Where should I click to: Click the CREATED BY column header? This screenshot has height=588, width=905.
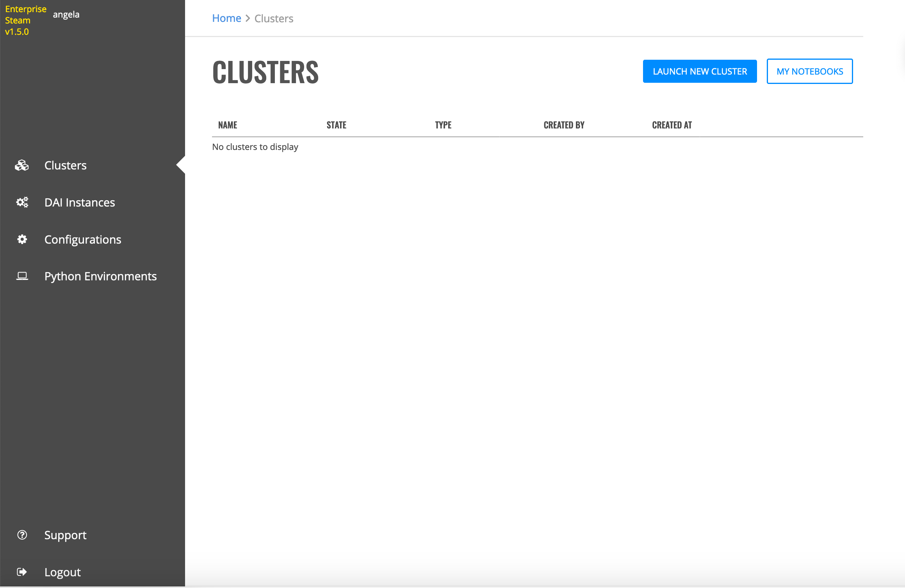coord(564,125)
